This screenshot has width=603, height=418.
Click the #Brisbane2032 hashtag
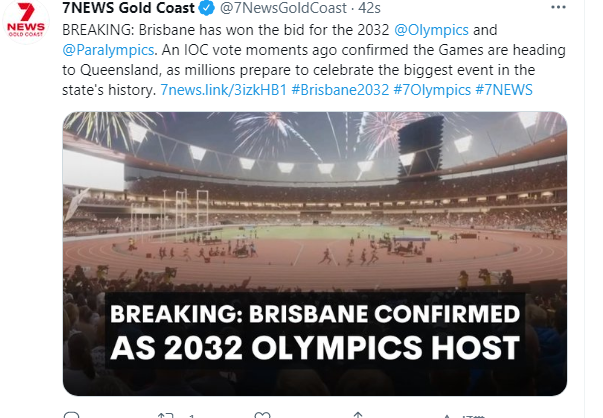(x=340, y=90)
